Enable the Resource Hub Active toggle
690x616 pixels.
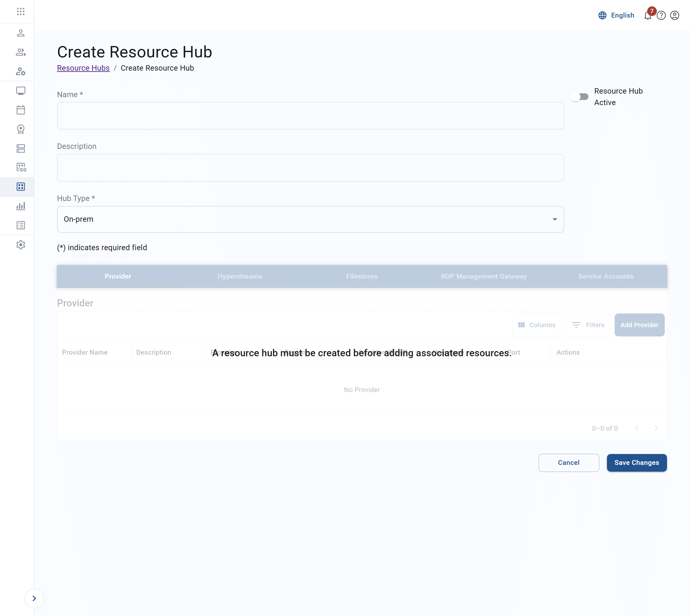[580, 97]
